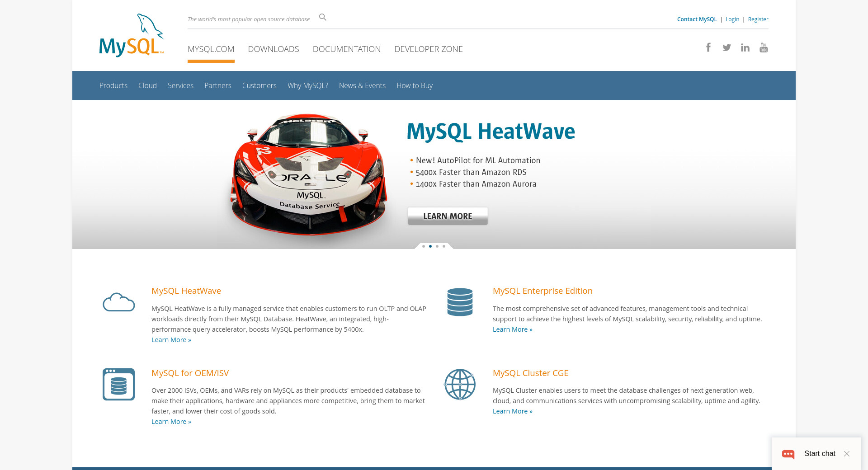Select the fourth carousel slide dot
Viewport: 868px width, 470px height.
pos(444,246)
